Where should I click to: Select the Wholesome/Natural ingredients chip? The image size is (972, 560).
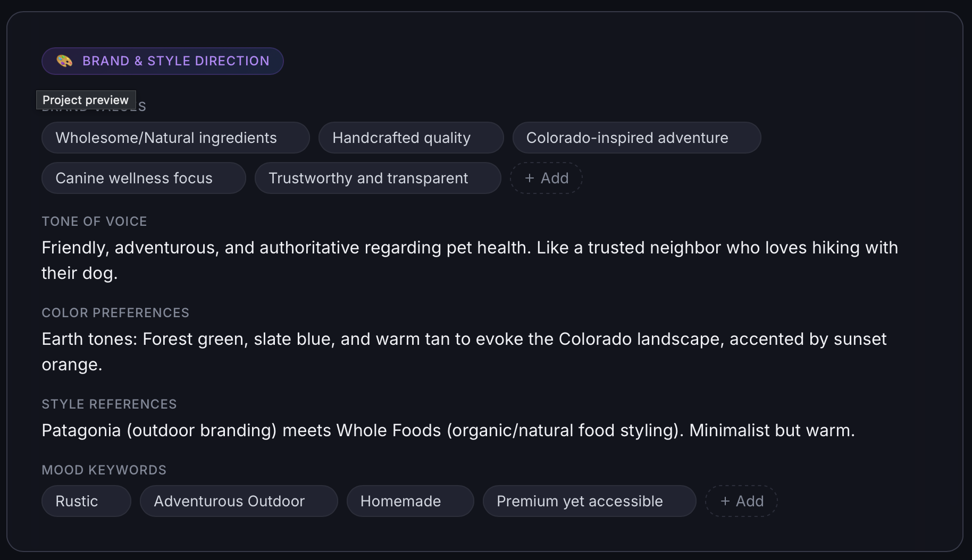coord(175,138)
